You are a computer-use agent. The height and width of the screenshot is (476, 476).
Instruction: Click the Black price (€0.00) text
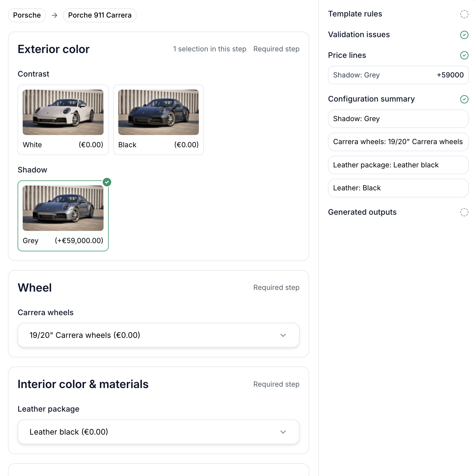pos(186,145)
